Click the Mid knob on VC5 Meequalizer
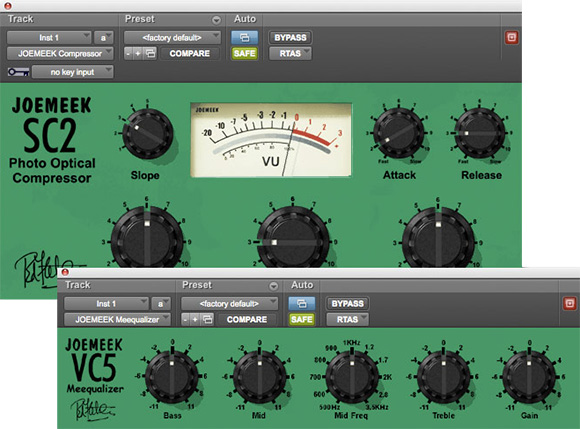Viewport: 580px width, 429px height. pos(259,377)
